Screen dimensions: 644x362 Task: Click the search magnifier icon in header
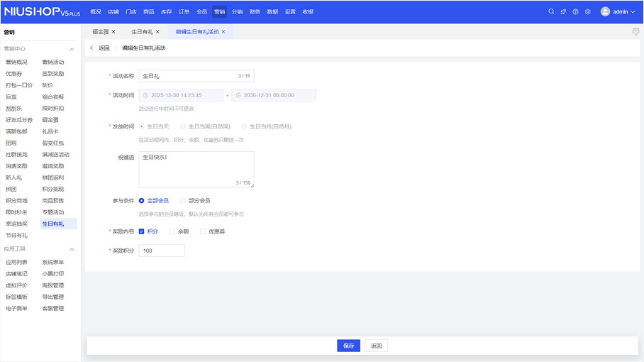[x=552, y=12]
